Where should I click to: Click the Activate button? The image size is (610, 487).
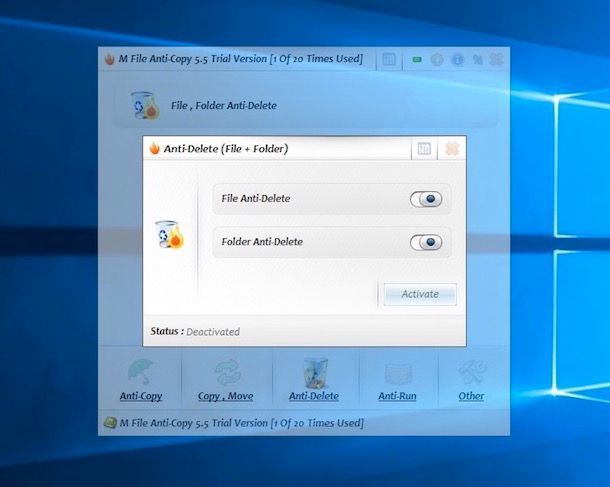click(420, 294)
